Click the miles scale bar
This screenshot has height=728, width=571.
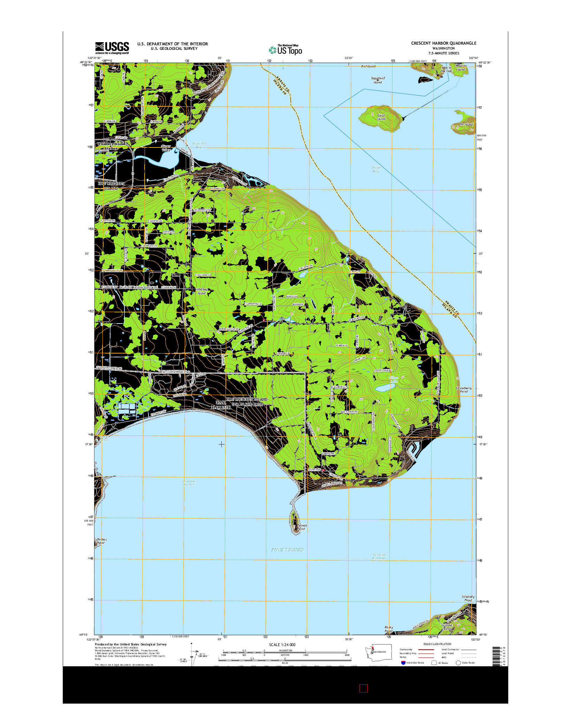pos(285,660)
